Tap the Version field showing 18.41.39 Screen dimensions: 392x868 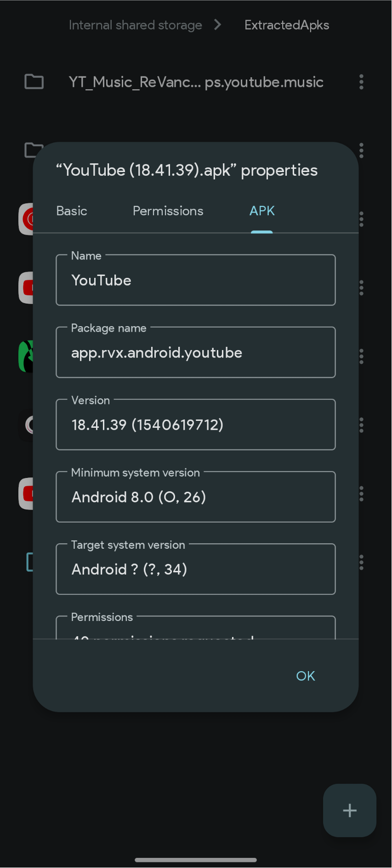[x=195, y=425]
